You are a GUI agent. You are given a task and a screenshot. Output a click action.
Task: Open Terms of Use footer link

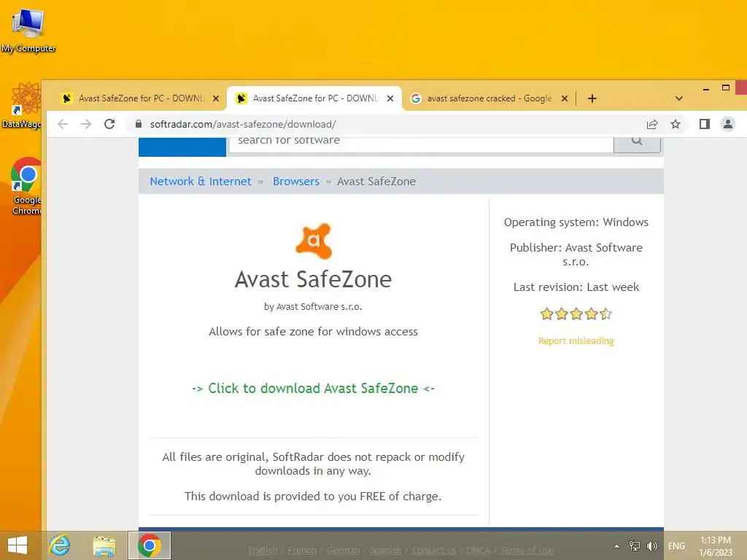pos(527,551)
